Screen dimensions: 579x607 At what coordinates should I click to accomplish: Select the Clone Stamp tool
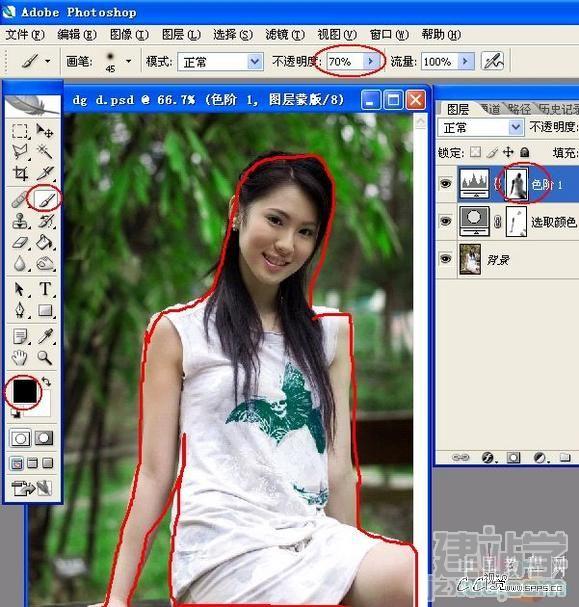click(19, 221)
